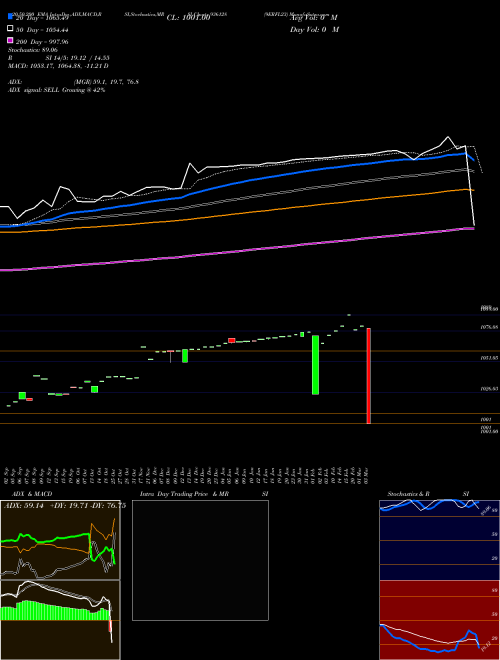Image resolution: width=500 pixels, height=660 pixels.
Task: Open the empty intraday trading price chart box
Action: pyautogui.click(x=200, y=560)
